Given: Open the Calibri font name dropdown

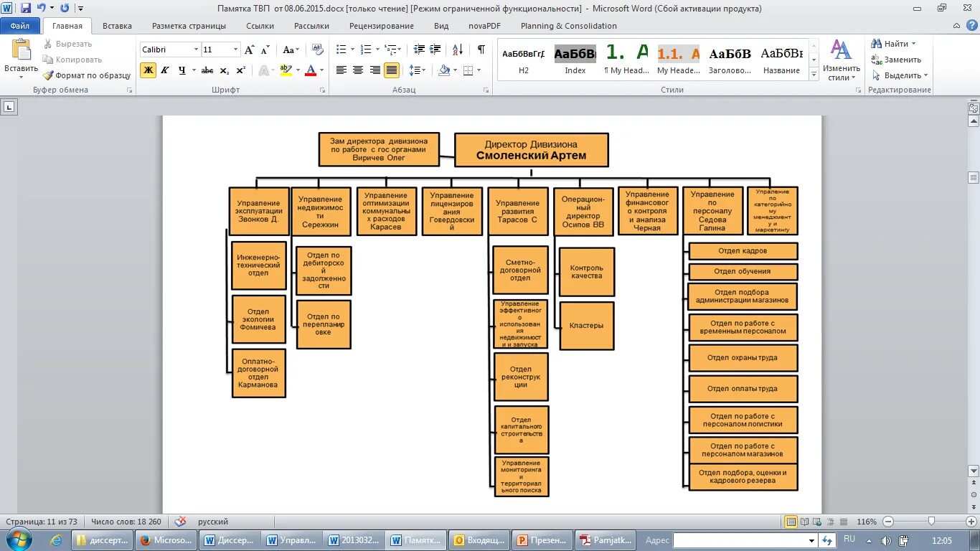Looking at the screenshot, I should coord(196,50).
